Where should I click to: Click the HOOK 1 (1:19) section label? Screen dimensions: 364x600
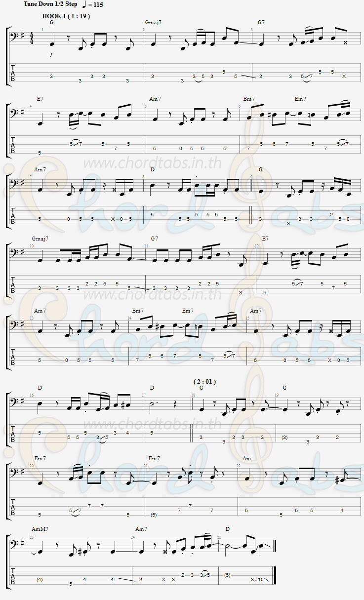(x=66, y=16)
